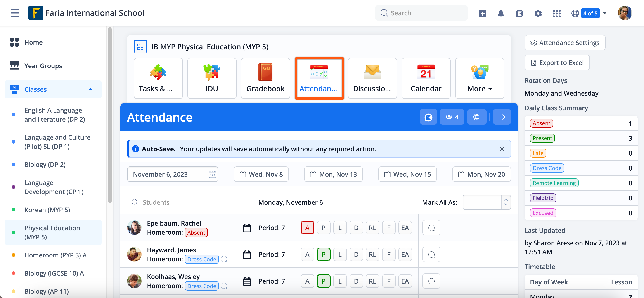Screen dimensions: 644x298
Task: Click the plus quick-add icon in header
Action: pos(482,13)
